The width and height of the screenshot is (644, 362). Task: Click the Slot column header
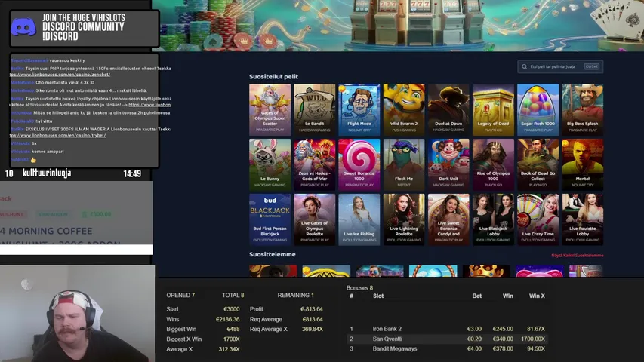[377, 296]
